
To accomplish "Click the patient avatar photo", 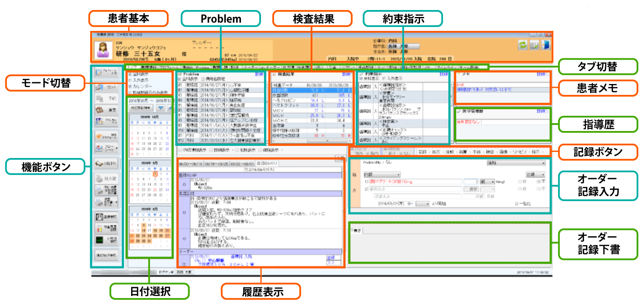I will click(x=104, y=50).
